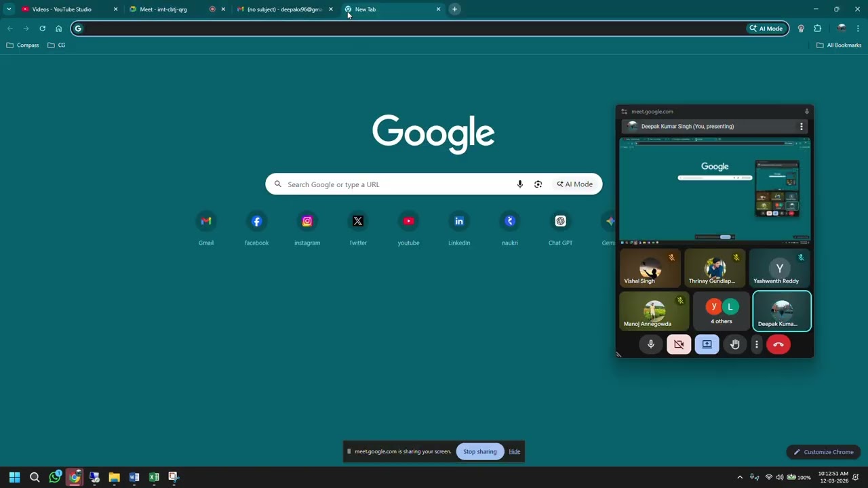Switch to the (no subject) Gmail tab
The width and height of the screenshot is (868, 488).
(x=285, y=9)
